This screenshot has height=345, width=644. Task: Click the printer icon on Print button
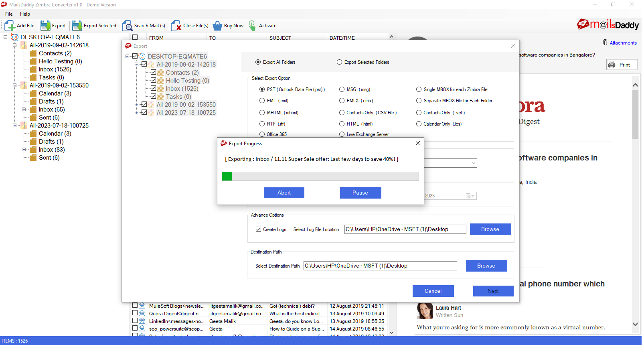coord(612,65)
